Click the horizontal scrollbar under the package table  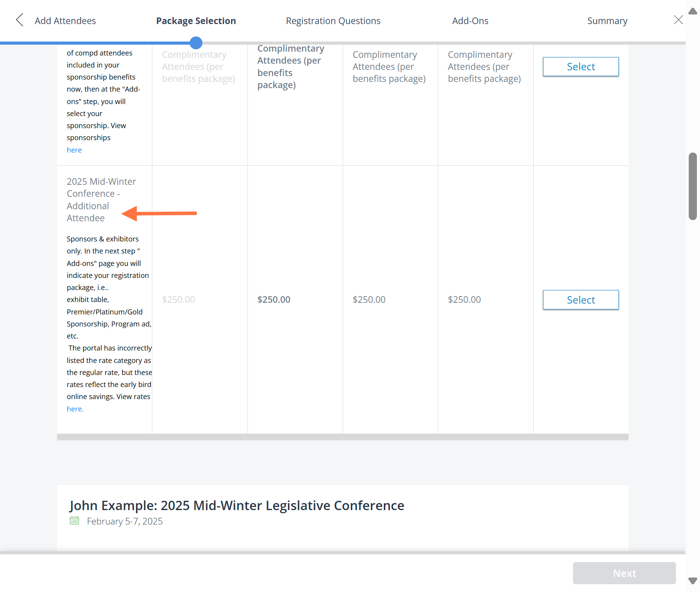[343, 437]
